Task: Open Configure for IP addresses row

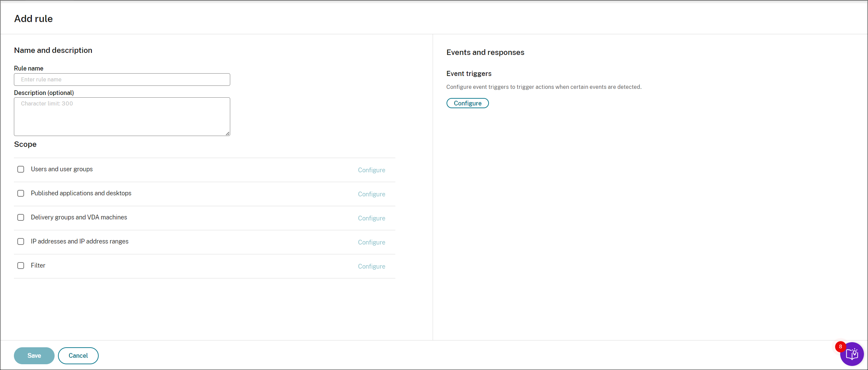Action: coord(372,242)
